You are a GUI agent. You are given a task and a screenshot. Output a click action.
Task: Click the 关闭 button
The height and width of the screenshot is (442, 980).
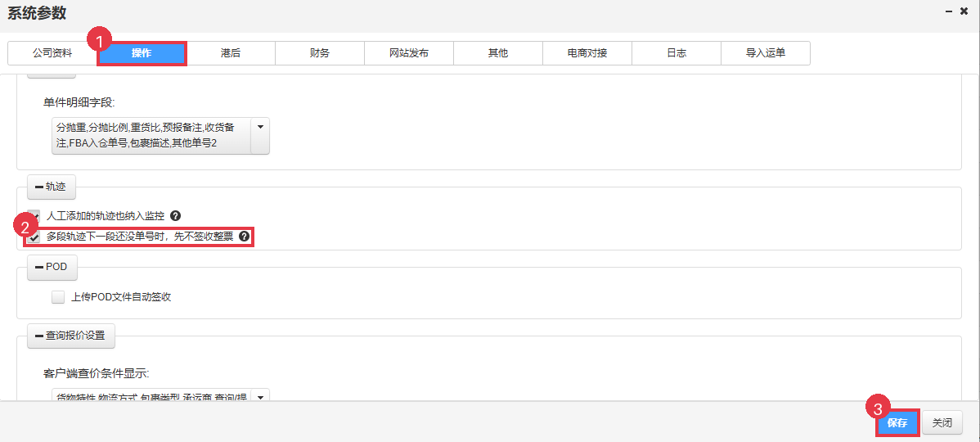tap(943, 422)
